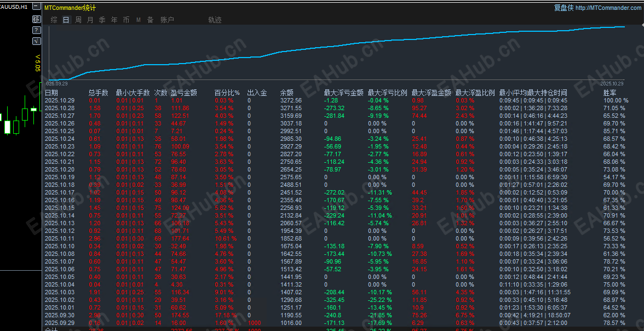Click the balance value 3272.56
The image size is (644, 331).
(291, 100)
